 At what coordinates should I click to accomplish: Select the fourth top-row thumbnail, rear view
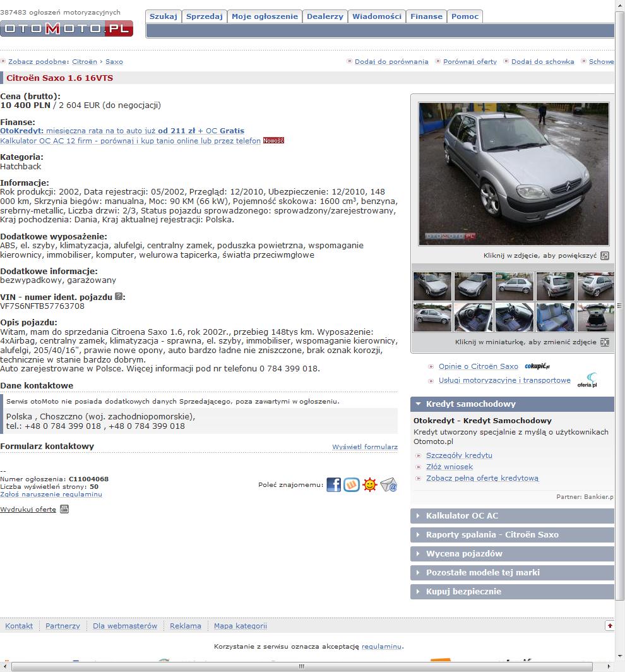point(556,286)
